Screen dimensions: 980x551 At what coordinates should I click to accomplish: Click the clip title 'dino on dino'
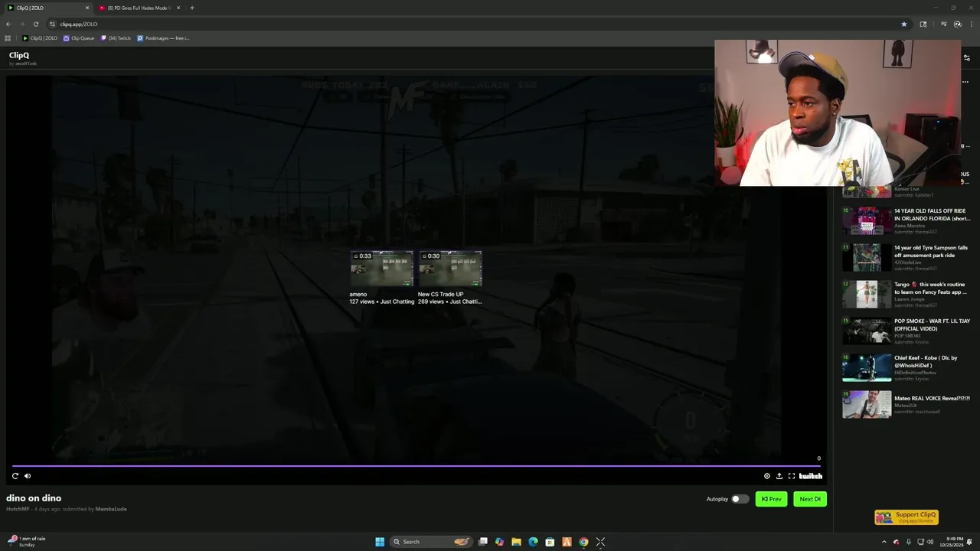tap(34, 498)
